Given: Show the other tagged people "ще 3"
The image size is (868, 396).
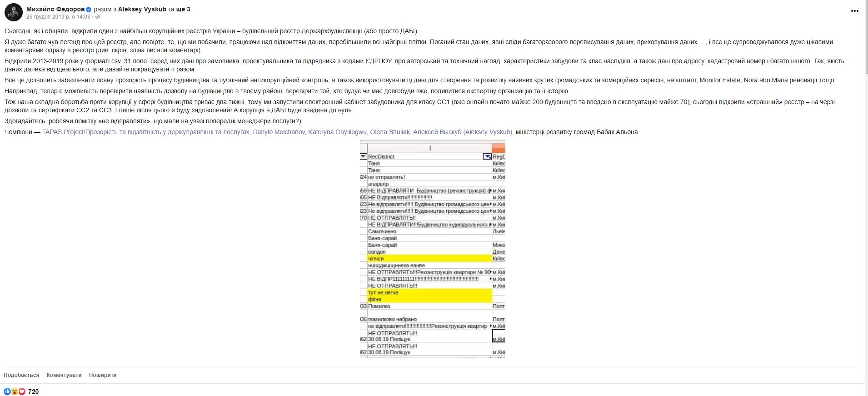Looking at the screenshot, I should [184, 9].
